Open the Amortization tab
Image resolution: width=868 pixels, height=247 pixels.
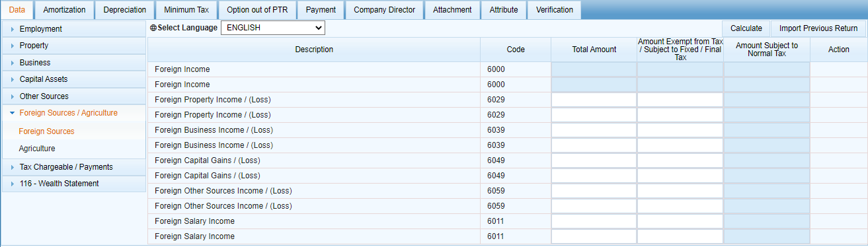63,10
